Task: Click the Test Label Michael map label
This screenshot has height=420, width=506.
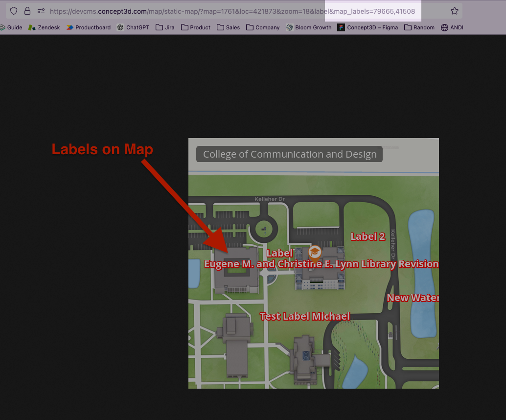Action: click(305, 316)
